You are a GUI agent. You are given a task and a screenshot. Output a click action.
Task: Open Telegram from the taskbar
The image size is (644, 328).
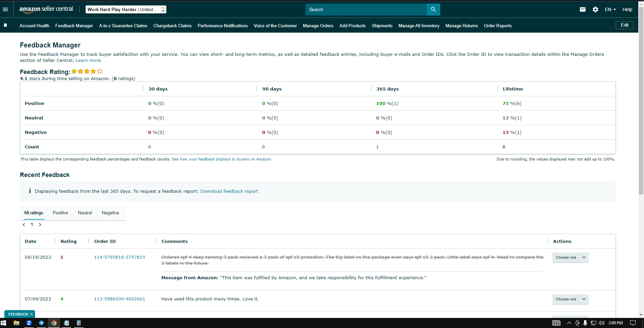tap(41, 323)
